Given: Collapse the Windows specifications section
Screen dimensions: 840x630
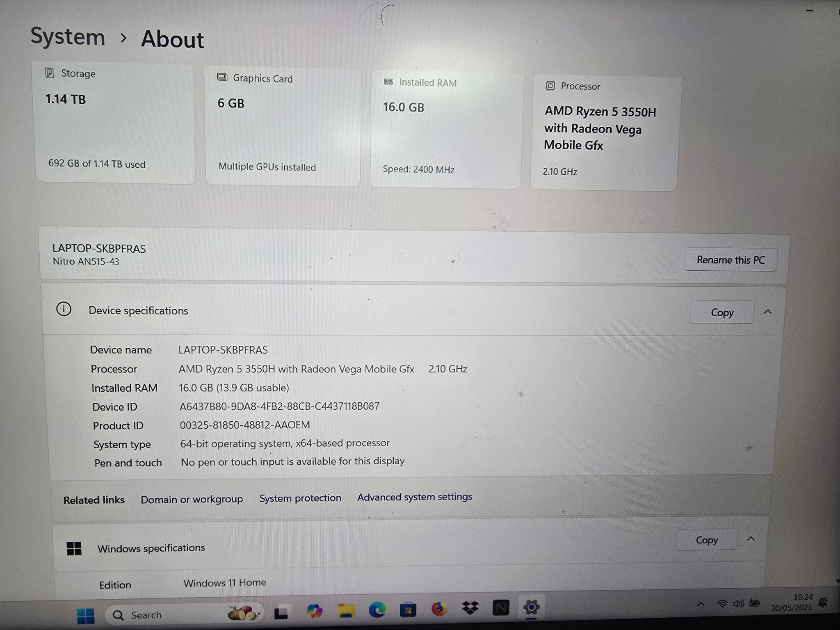Looking at the screenshot, I should coord(751,539).
